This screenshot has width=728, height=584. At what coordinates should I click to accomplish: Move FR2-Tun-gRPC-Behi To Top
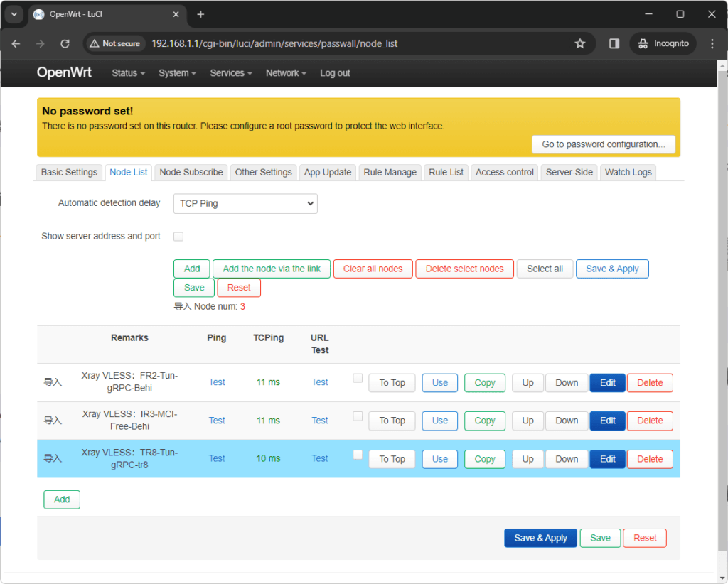click(x=392, y=383)
